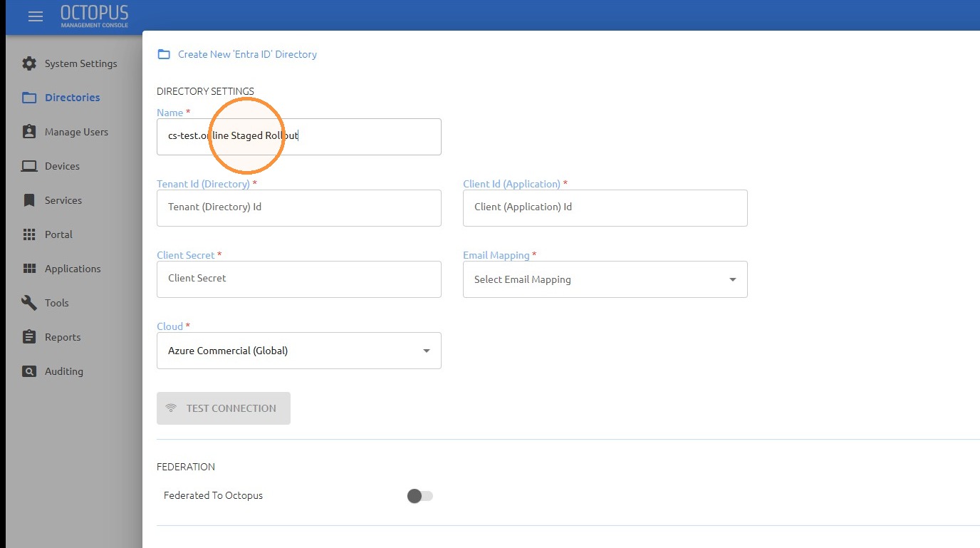Click the Devices laptop icon

[29, 166]
